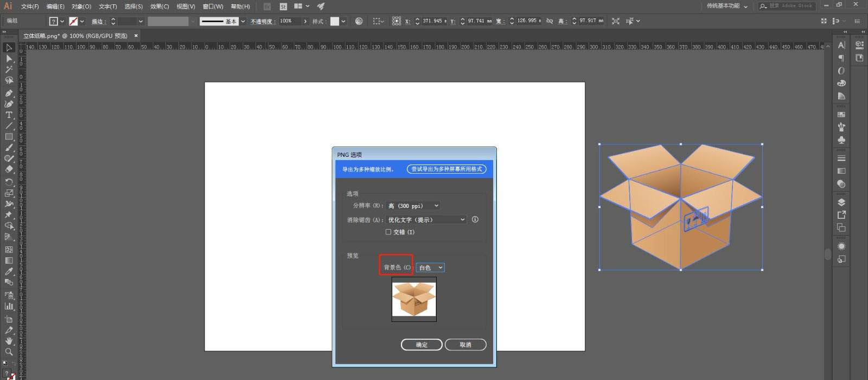Viewport: 868px width, 380px height.
Task: Open the 对象(O) menu
Action: [x=81, y=7]
